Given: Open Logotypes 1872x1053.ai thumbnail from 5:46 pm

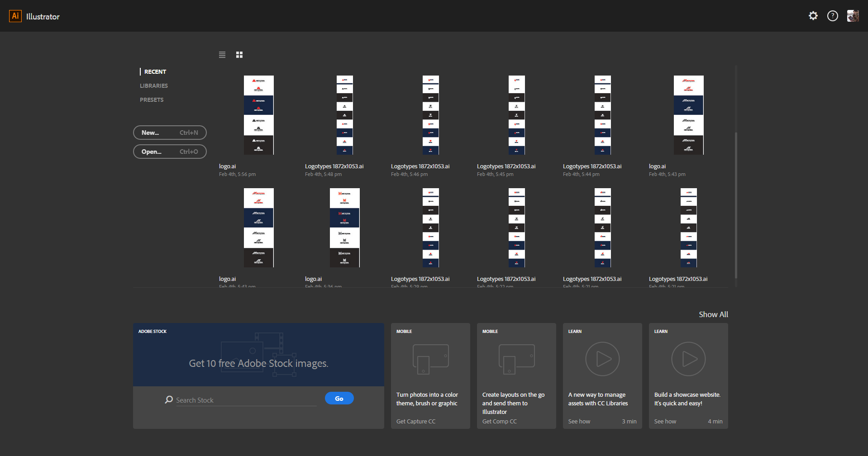Looking at the screenshot, I should pos(430,115).
